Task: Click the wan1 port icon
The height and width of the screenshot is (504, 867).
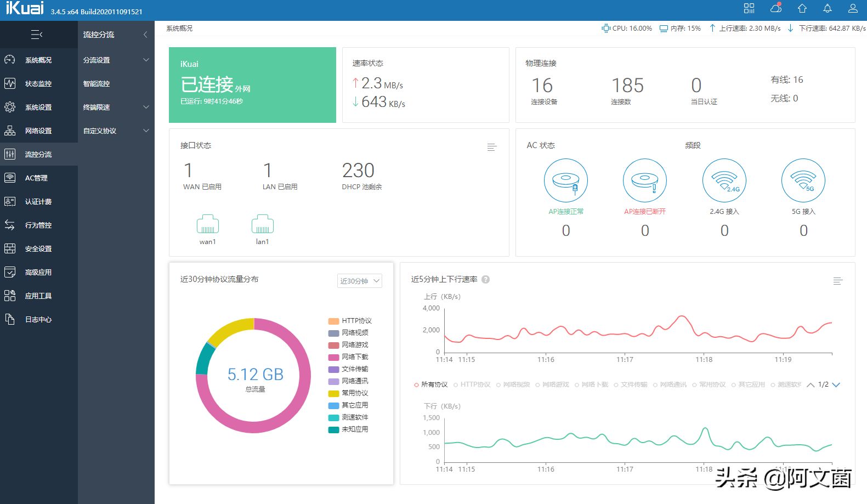Action: click(x=208, y=224)
